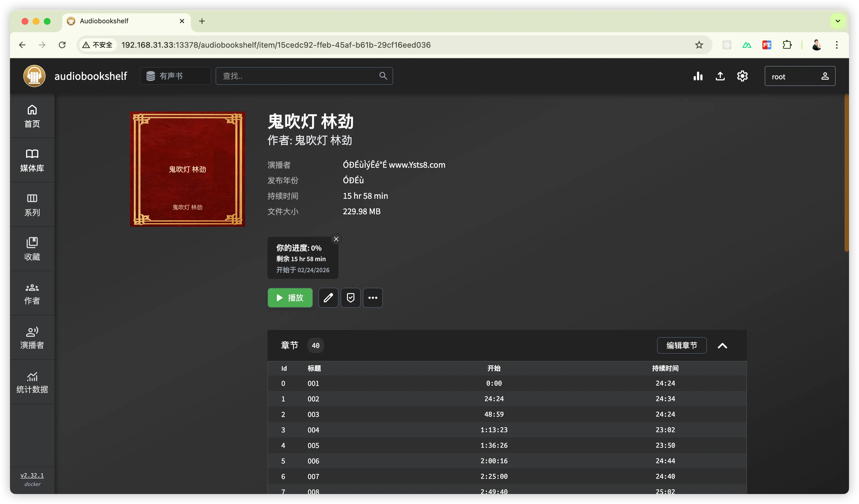Open 演播者 narrators in sidebar
This screenshot has height=504, width=859.
(32, 337)
